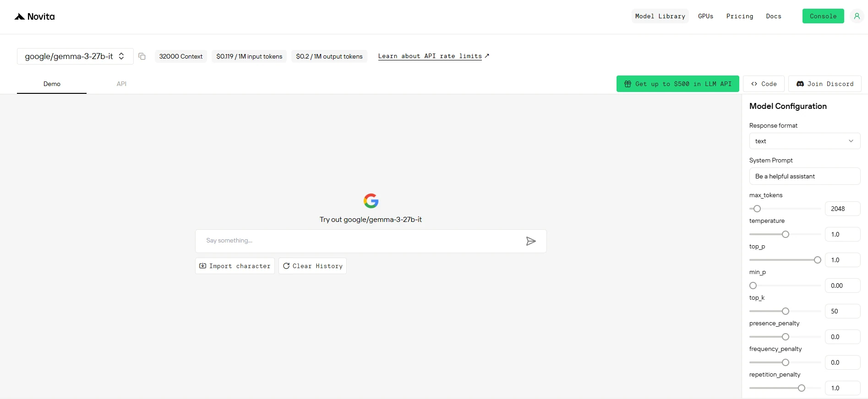The width and height of the screenshot is (868, 399).
Task: Click Get up to $500 in LLM API
Action: pyautogui.click(x=678, y=84)
